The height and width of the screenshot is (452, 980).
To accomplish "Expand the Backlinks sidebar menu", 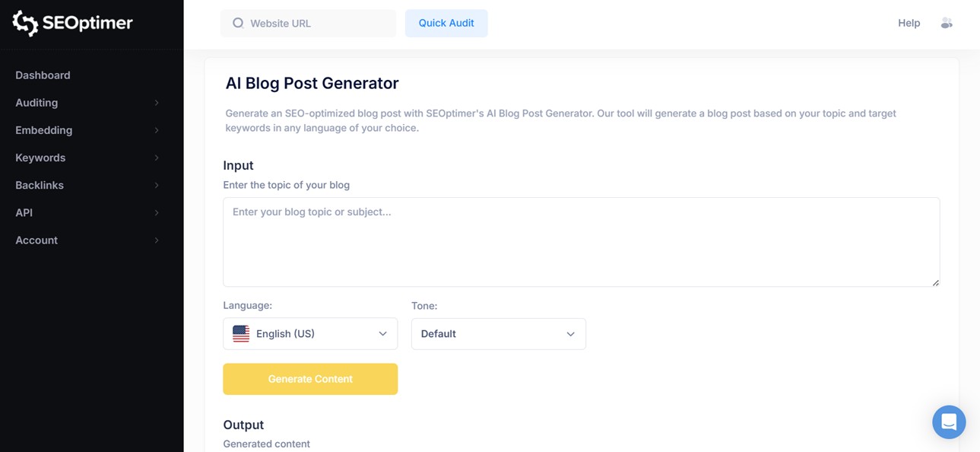I will coord(40,185).
